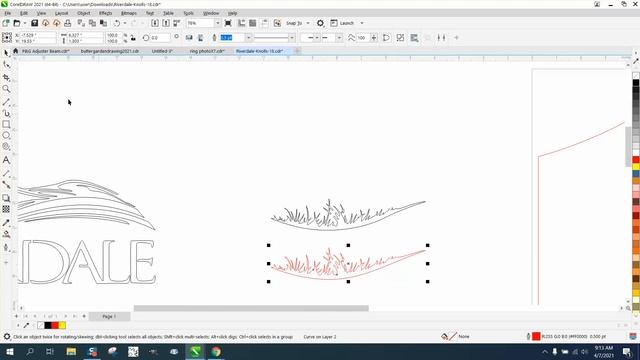The width and height of the screenshot is (640, 360).
Task: Click the Launch button
Action: pos(342,23)
